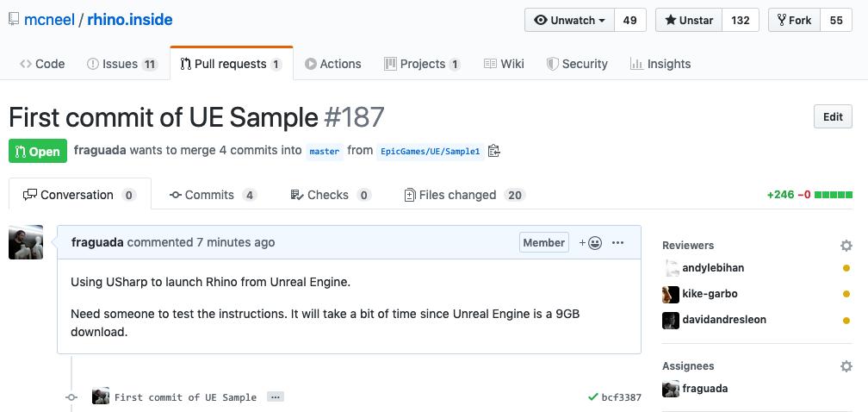868x412 pixels.
Task: Open fraguada author link in PR header
Action: coord(100,150)
